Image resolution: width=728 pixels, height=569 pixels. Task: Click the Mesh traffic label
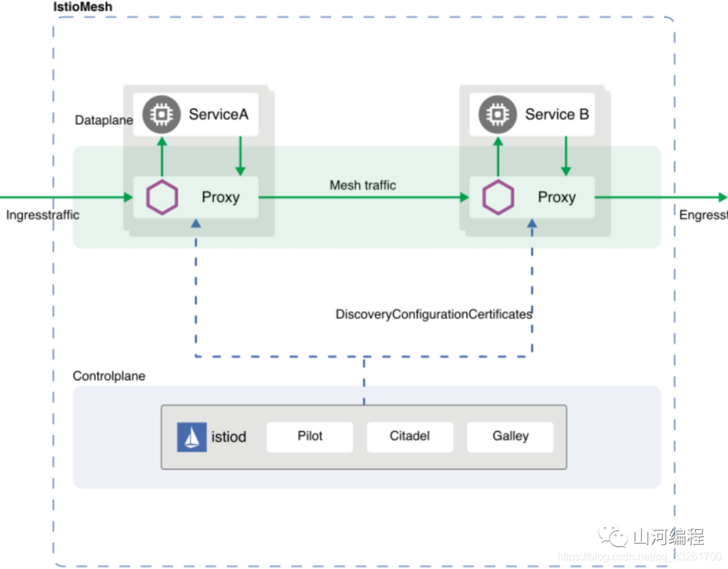(x=363, y=185)
